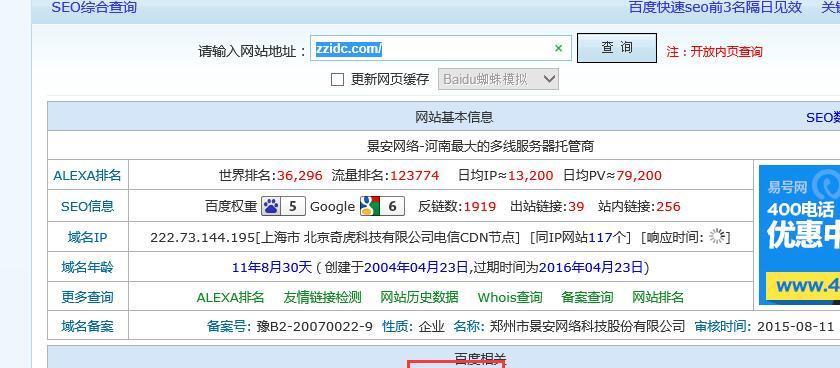Focus the website address input field
840x368 pixels.
tap(441, 49)
